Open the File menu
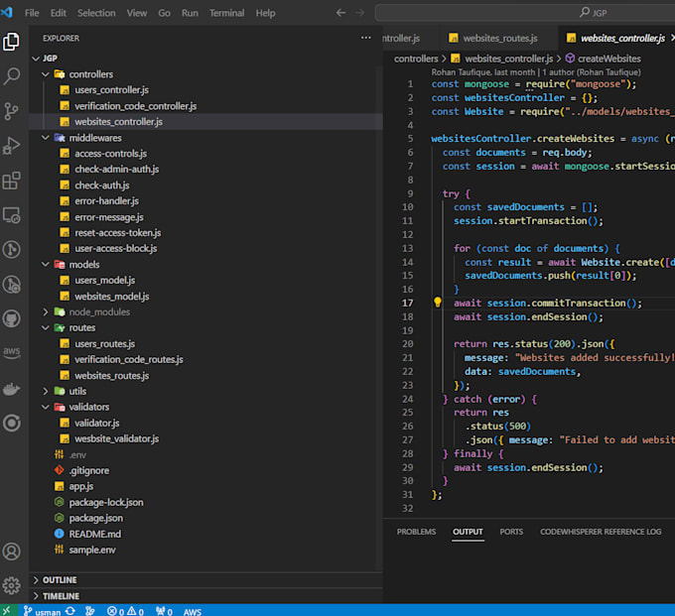Image resolution: width=675 pixels, height=616 pixels. click(32, 13)
